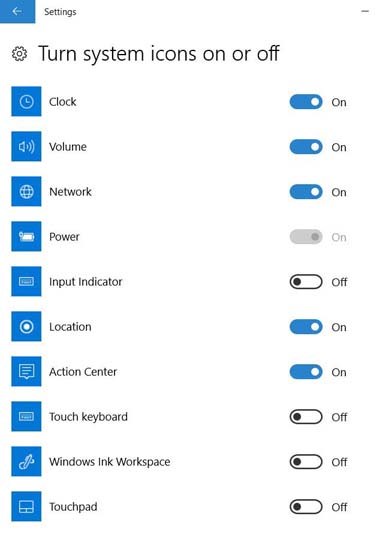Image resolution: width=379 pixels, height=540 pixels.
Task: Click the Network globe icon
Action: 26,191
